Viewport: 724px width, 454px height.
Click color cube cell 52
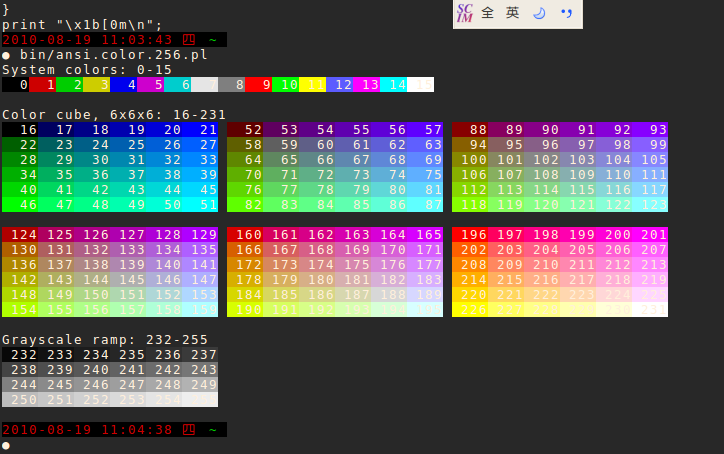245,130
